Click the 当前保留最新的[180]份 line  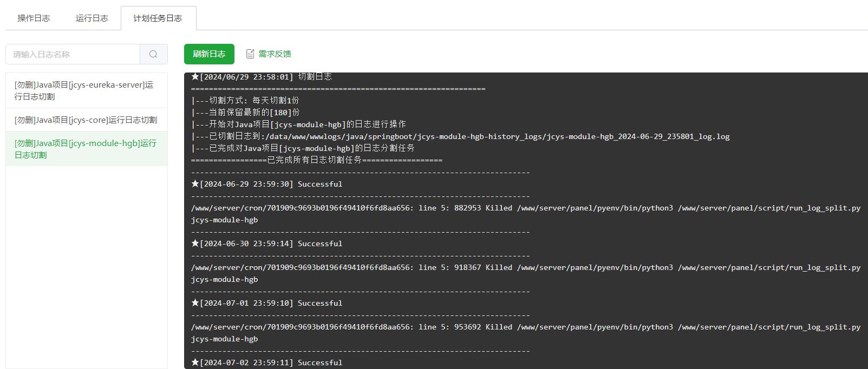coord(245,113)
